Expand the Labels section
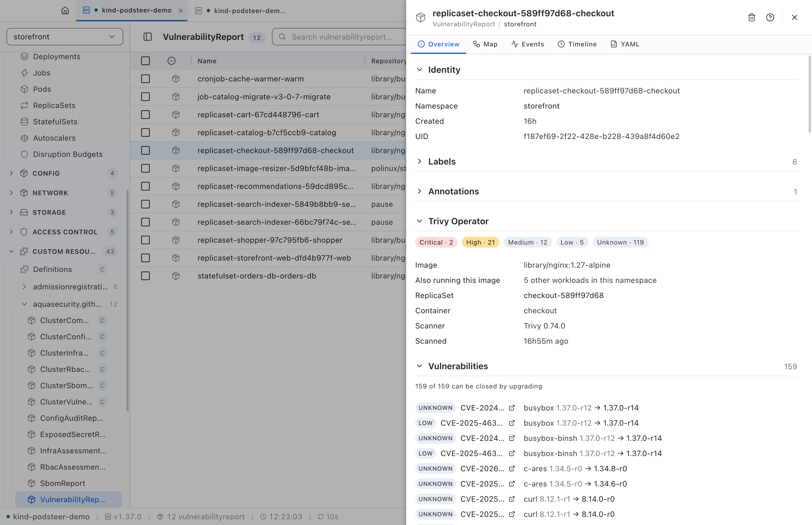 click(607, 162)
